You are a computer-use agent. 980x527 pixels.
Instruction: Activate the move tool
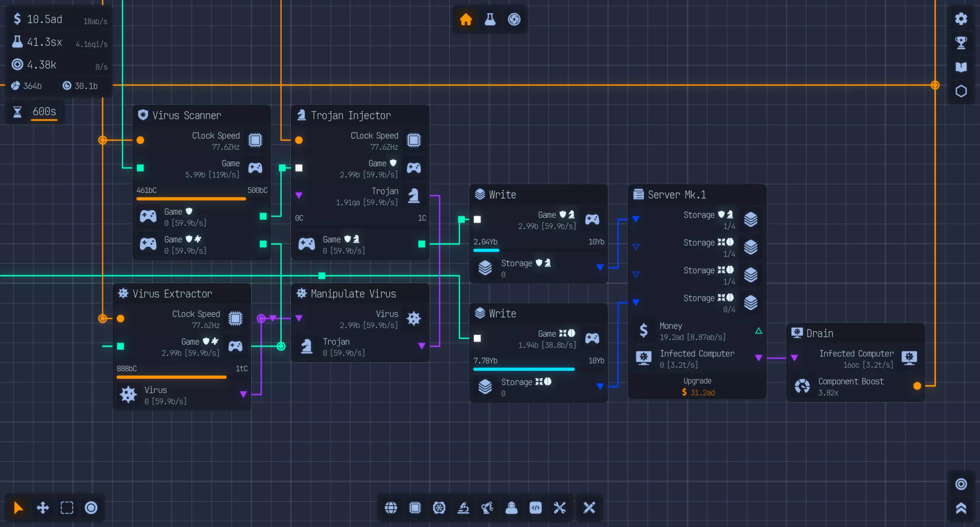pos(42,508)
